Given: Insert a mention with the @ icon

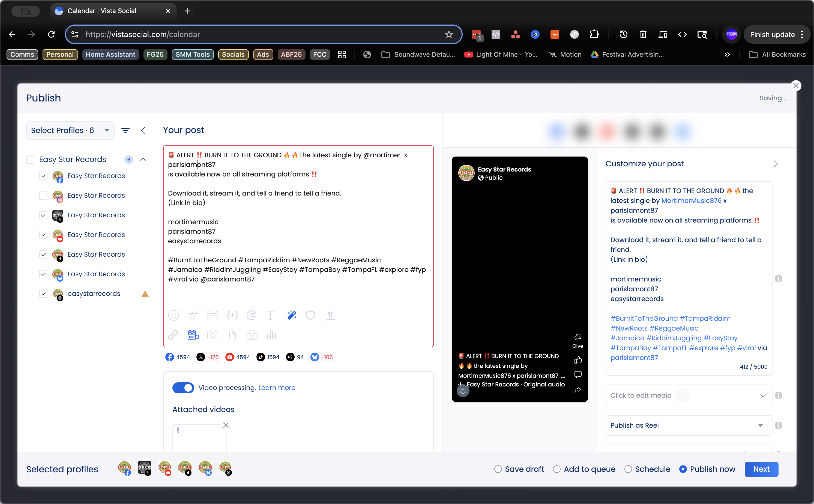Looking at the screenshot, I should click(x=252, y=315).
